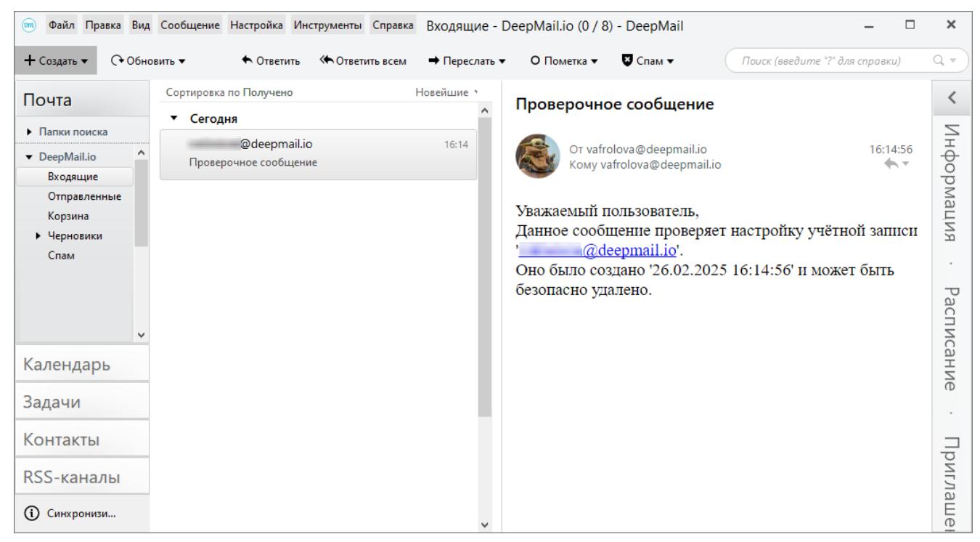
Task: Open the Справка menu
Action: [x=393, y=25]
